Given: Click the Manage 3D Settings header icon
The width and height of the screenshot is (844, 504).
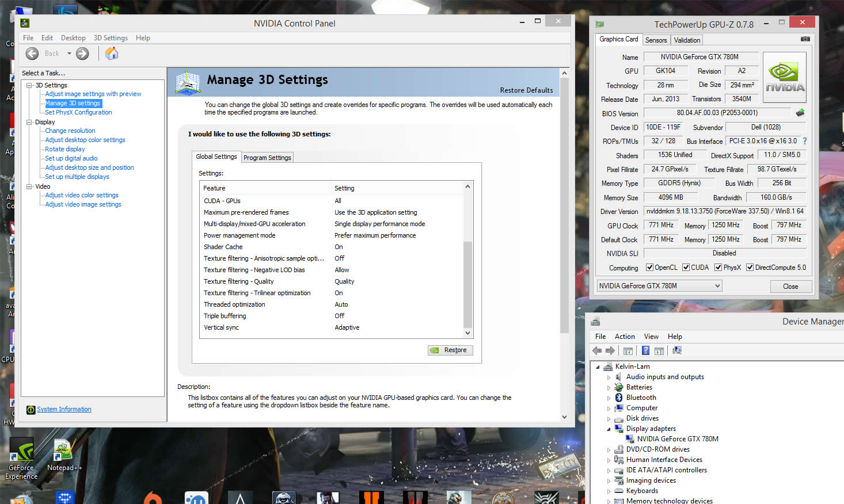Looking at the screenshot, I should tap(188, 82).
